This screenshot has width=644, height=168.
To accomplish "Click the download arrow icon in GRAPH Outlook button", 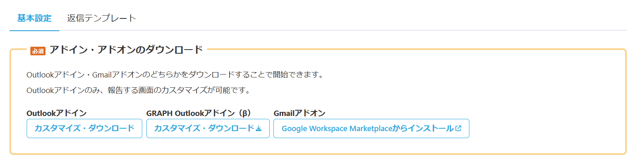I will [x=259, y=129].
